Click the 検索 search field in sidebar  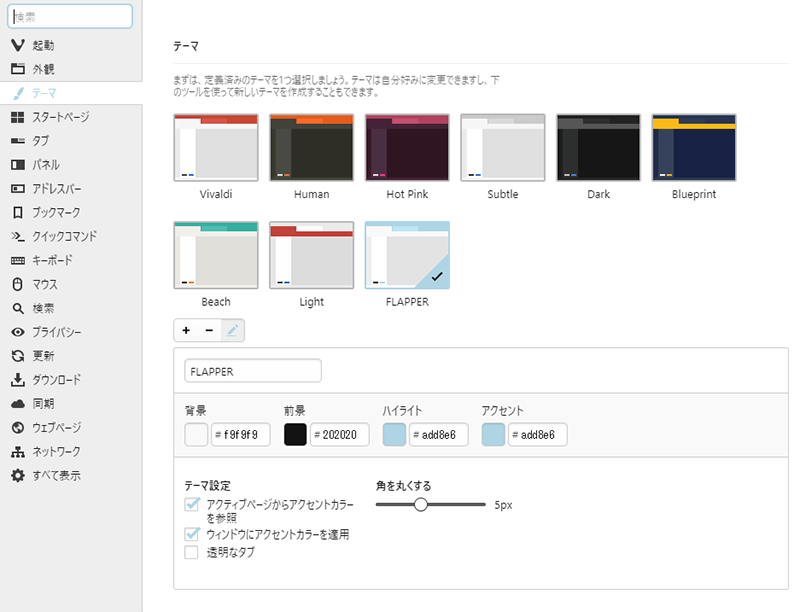click(70, 16)
